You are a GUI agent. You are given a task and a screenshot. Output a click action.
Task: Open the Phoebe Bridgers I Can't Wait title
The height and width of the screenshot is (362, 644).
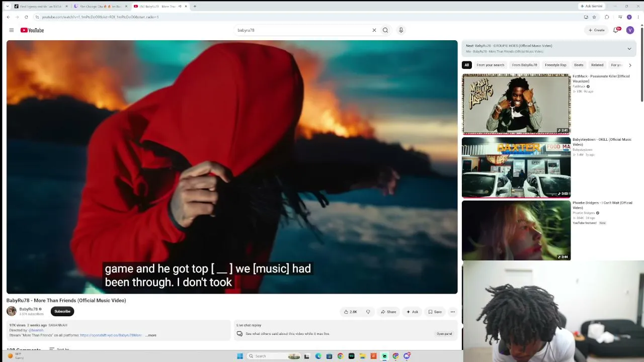[602, 205]
